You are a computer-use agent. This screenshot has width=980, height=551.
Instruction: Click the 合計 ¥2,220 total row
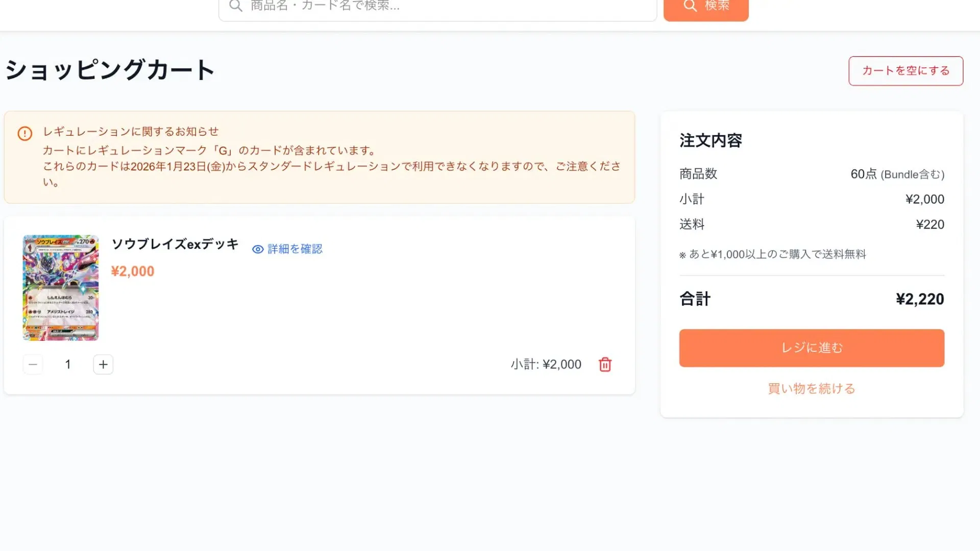click(811, 299)
